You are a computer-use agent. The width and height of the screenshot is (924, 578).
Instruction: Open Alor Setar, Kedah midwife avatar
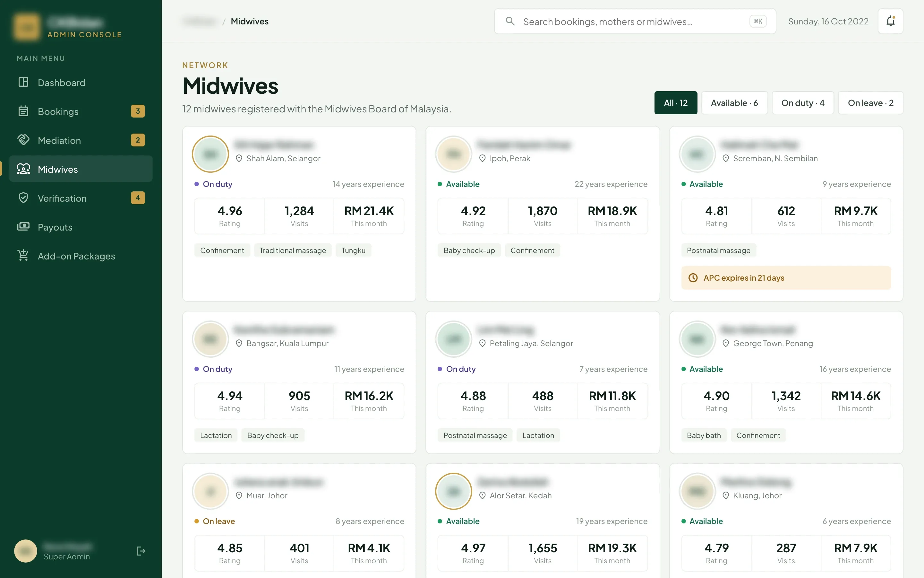(x=454, y=491)
